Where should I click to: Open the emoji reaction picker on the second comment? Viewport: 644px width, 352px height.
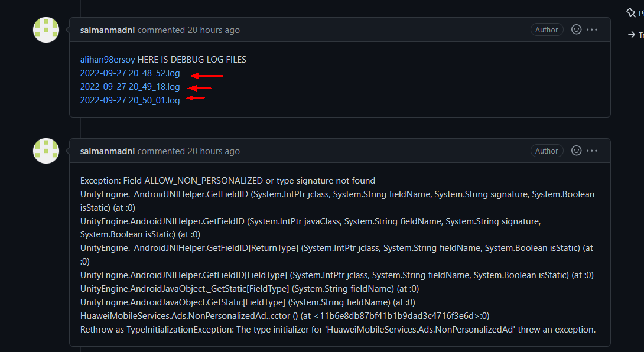(576, 151)
